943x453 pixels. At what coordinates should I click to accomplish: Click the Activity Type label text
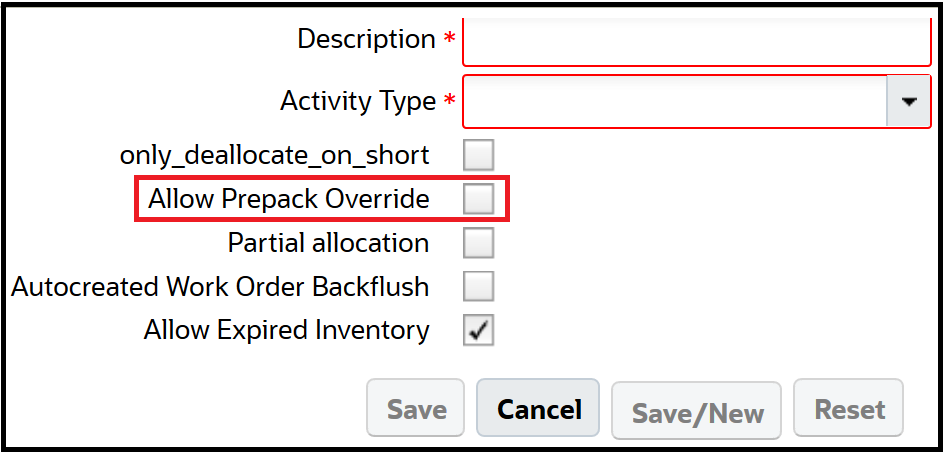[358, 101]
